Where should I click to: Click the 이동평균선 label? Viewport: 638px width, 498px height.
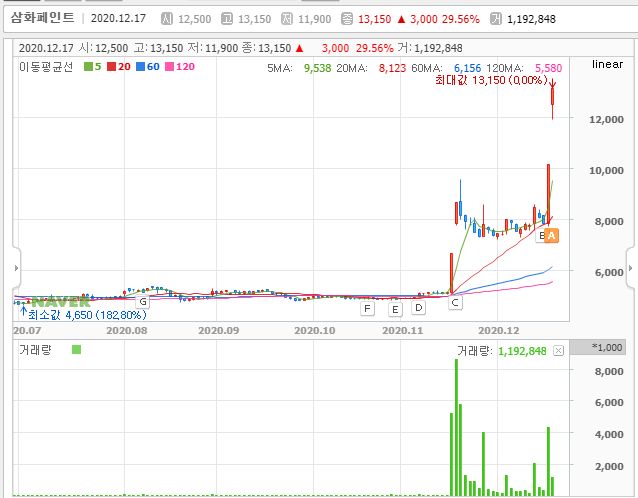click(46, 67)
